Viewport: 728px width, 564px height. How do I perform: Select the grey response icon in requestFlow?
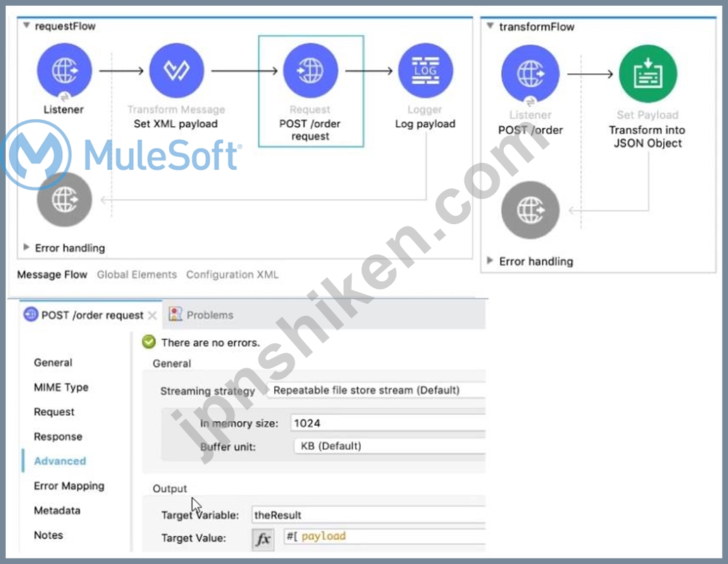click(x=65, y=200)
